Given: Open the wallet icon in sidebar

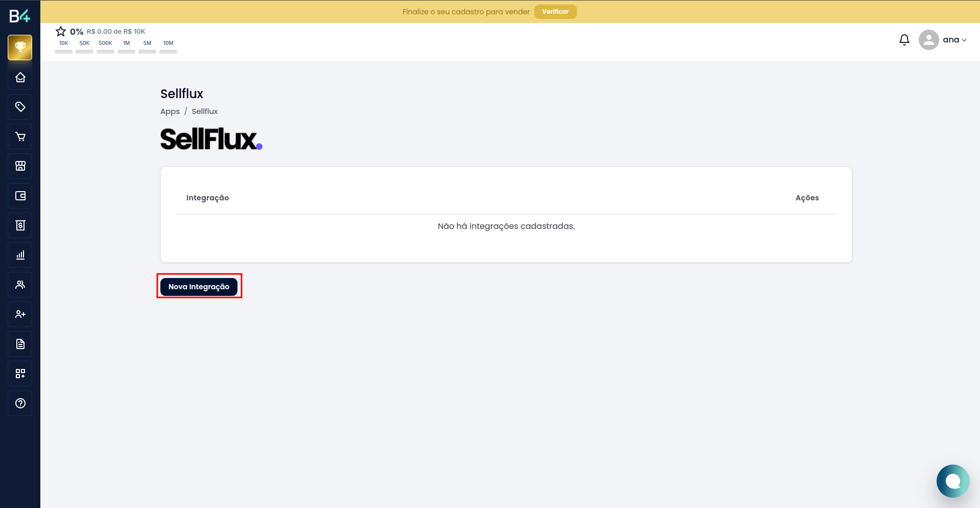Looking at the screenshot, I should pyautogui.click(x=20, y=196).
